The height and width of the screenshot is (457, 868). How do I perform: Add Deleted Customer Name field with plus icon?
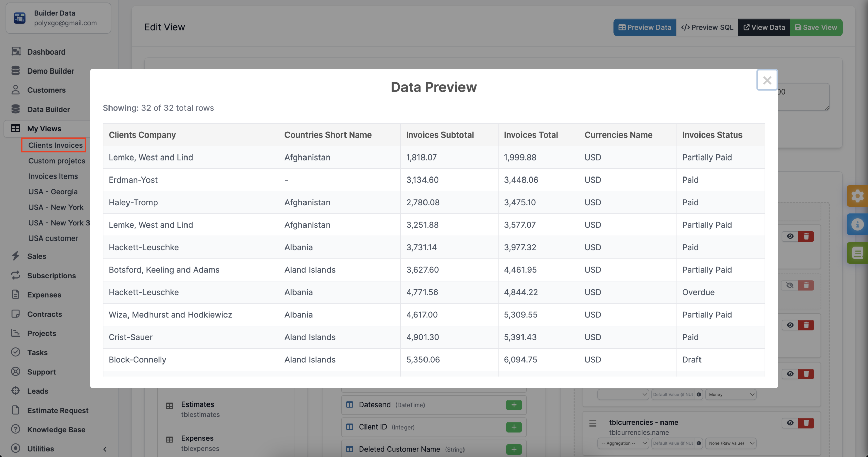click(x=514, y=449)
